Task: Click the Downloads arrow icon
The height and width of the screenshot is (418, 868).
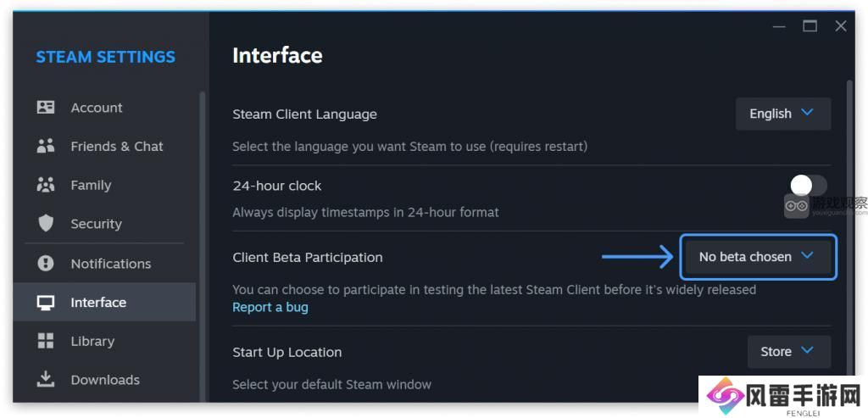Action: point(46,379)
